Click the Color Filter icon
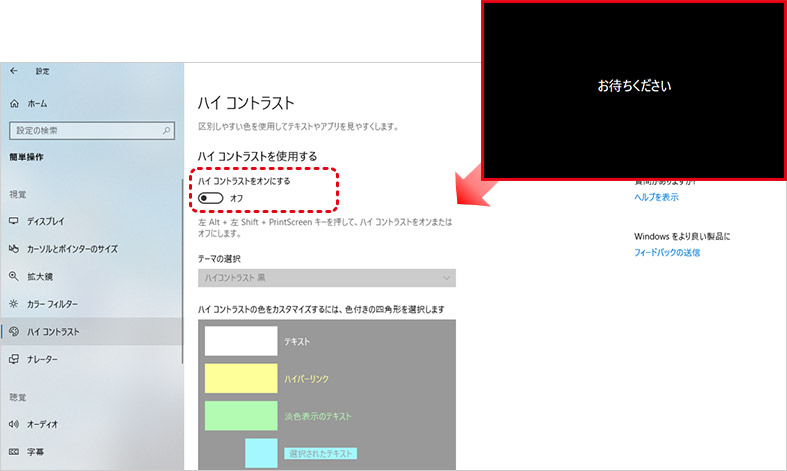The height and width of the screenshot is (471, 787). (14, 303)
